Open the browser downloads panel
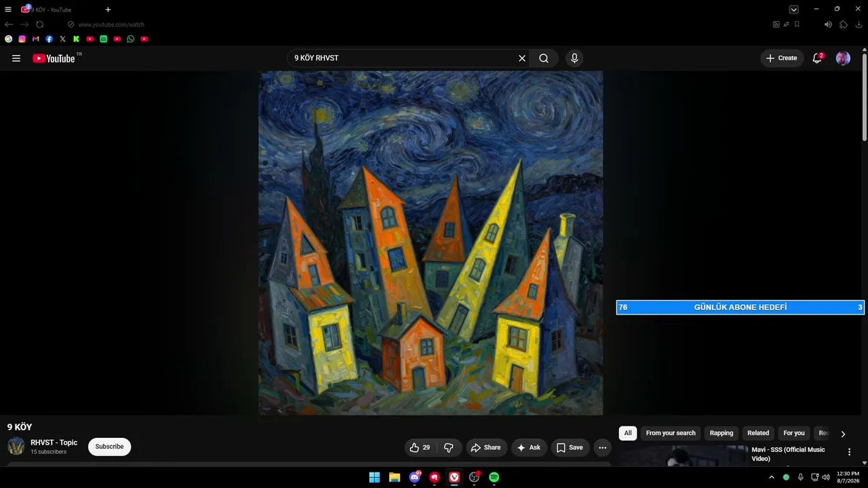Image resolution: width=868 pixels, height=488 pixels. (x=859, y=24)
